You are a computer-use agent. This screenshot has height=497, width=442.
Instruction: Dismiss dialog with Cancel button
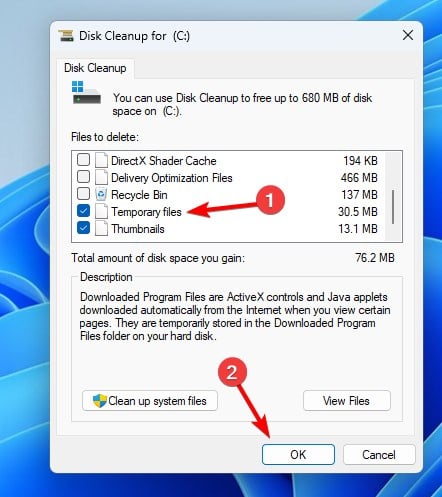(379, 454)
